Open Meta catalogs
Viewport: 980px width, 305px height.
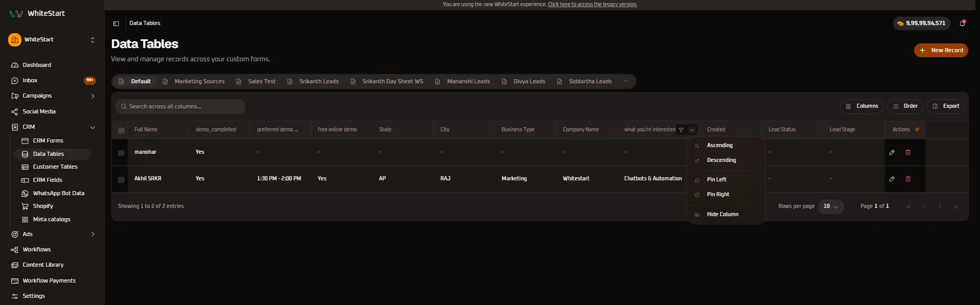52,219
